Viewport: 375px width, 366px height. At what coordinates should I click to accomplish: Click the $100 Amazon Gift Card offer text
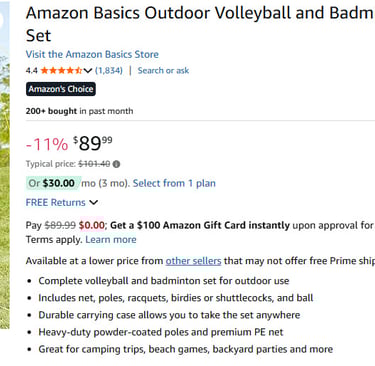pyautogui.click(x=200, y=225)
